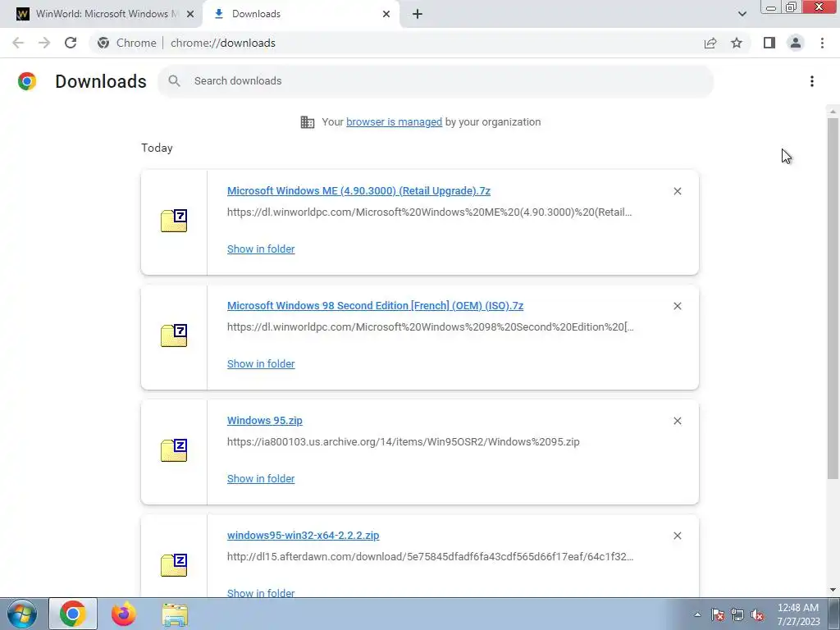Viewport: 840px width, 630px height.
Task: Open the taskbar clock showing 12:48 AM
Action: coord(798,614)
